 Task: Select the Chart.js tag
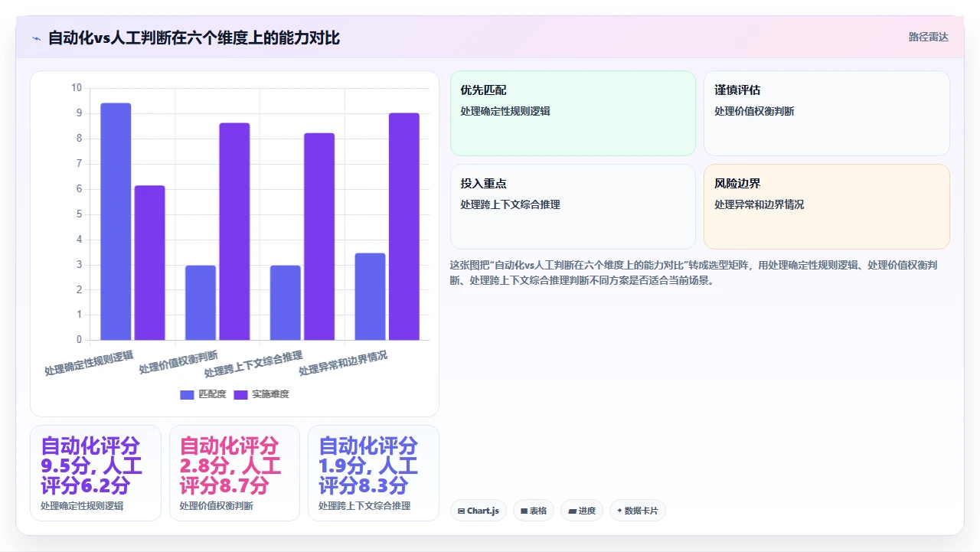coord(479,511)
